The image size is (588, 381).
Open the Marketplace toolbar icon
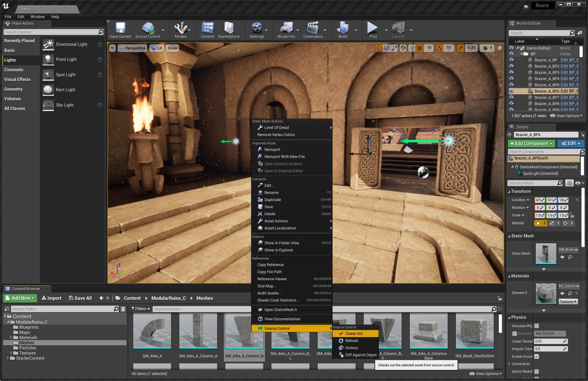coord(229,30)
